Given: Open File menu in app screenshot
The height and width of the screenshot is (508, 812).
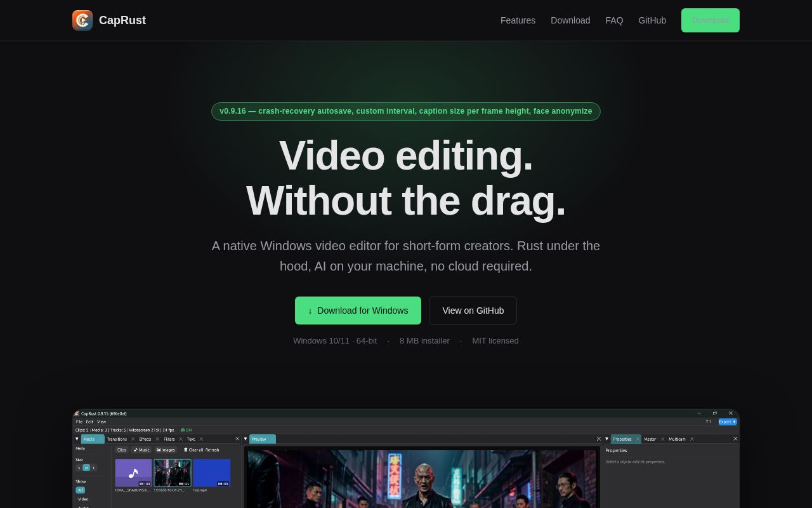Looking at the screenshot, I should point(79,422).
